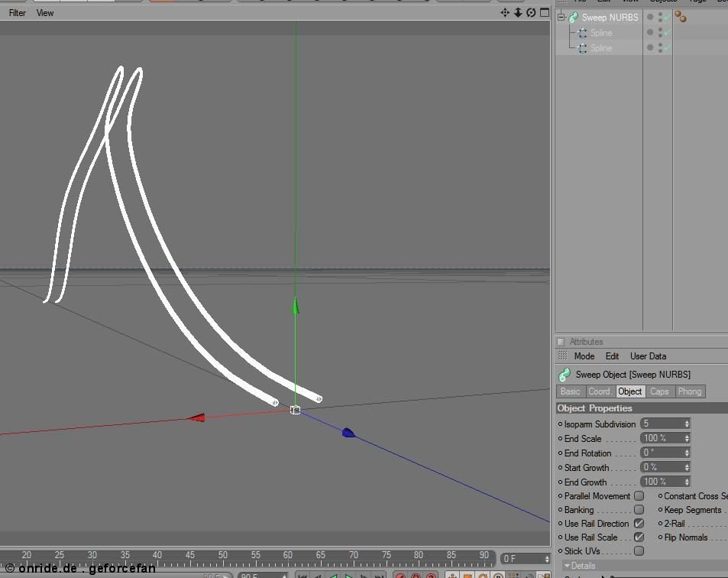Toggle the active view maximize icon

point(545,12)
